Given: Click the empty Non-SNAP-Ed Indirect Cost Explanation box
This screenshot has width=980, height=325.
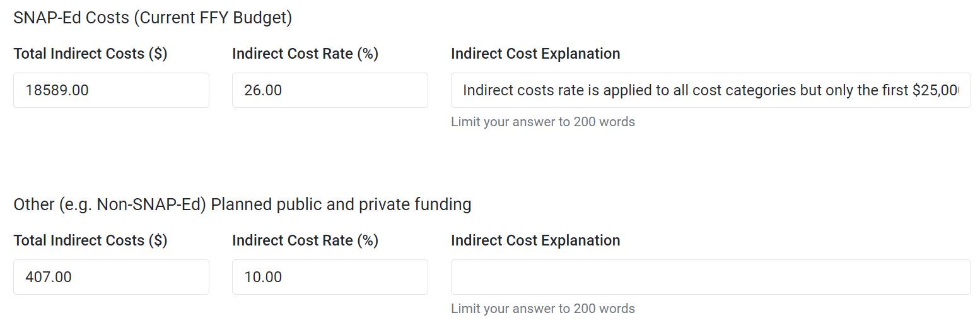Looking at the screenshot, I should [711, 277].
